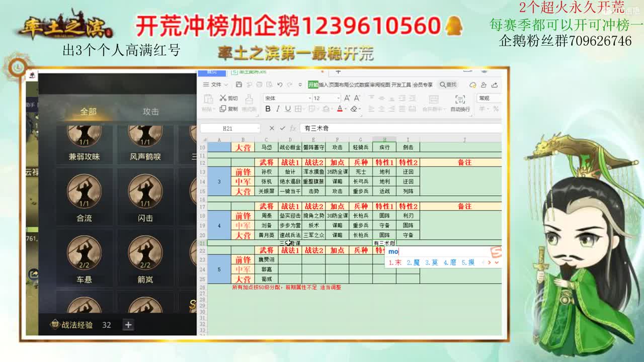Switch to the 插入 ribbon tab
This screenshot has height=362, width=644.
pyautogui.click(x=324, y=84)
